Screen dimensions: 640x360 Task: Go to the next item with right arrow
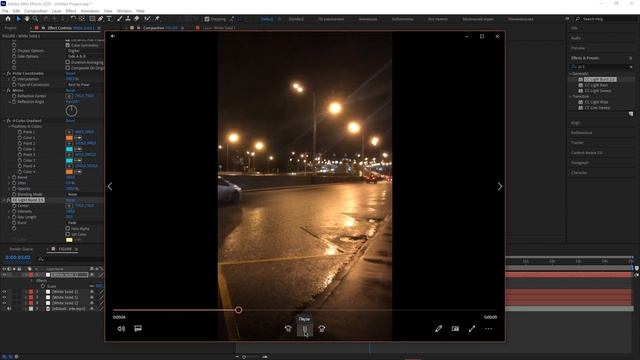point(500,187)
